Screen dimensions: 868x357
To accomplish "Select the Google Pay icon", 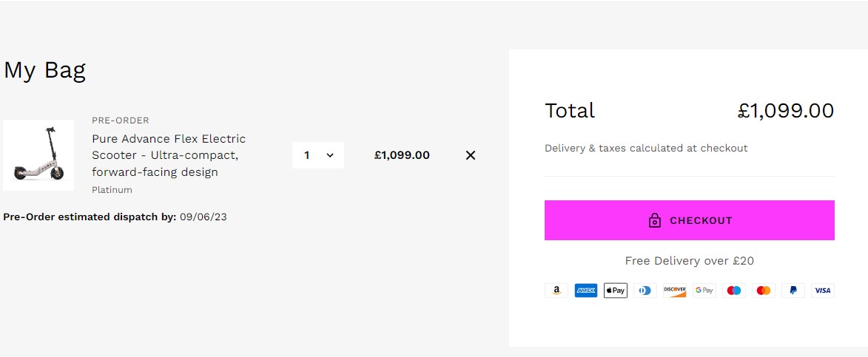I will [704, 290].
